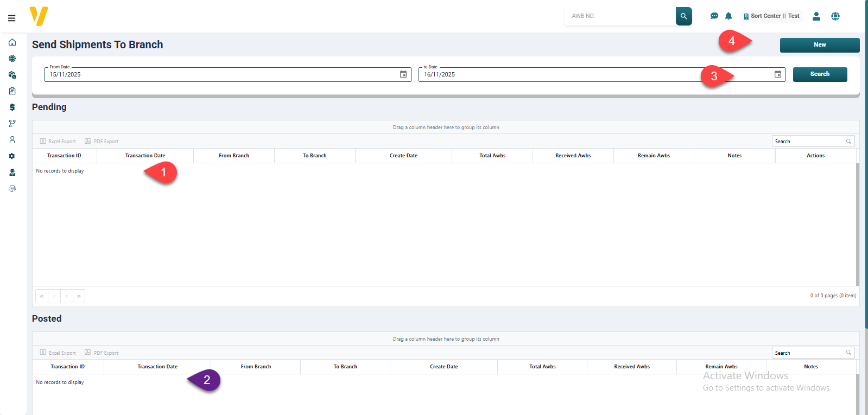Click the AWB search magnifier button

point(683,16)
